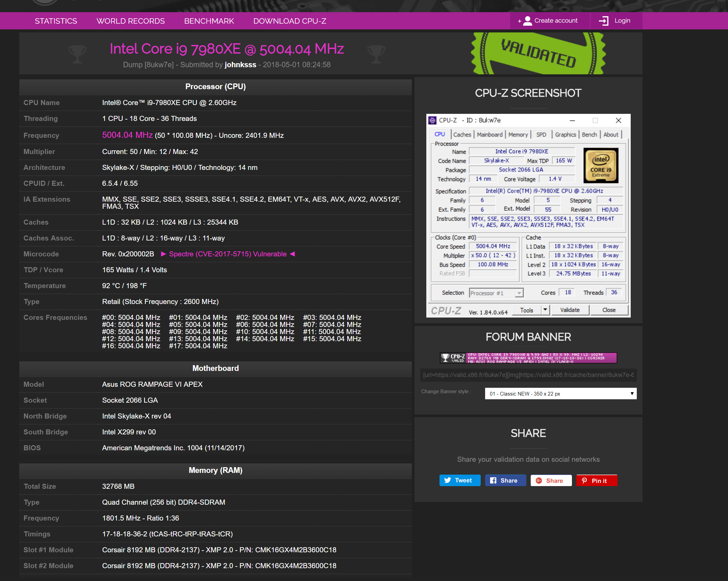Click the Spectre CVE-2017-5715 Vulnerable link
Image resolution: width=728 pixels, height=581 pixels.
tap(228, 254)
